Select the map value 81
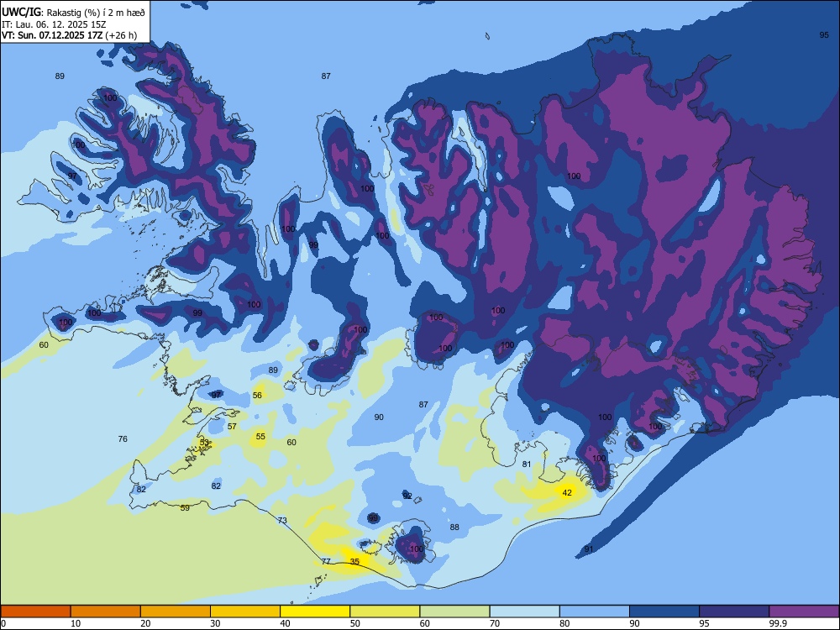 [527, 464]
